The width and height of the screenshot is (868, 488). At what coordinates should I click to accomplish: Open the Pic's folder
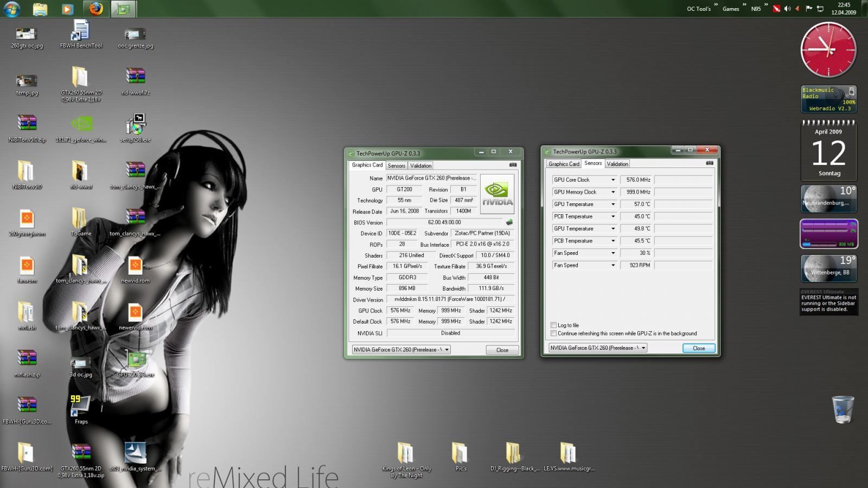(x=460, y=456)
